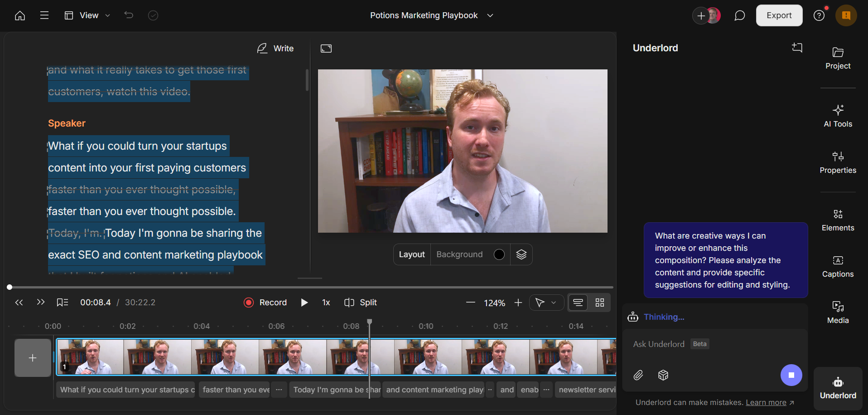Click the black Background color swatch
The image size is (868, 415).
point(499,254)
